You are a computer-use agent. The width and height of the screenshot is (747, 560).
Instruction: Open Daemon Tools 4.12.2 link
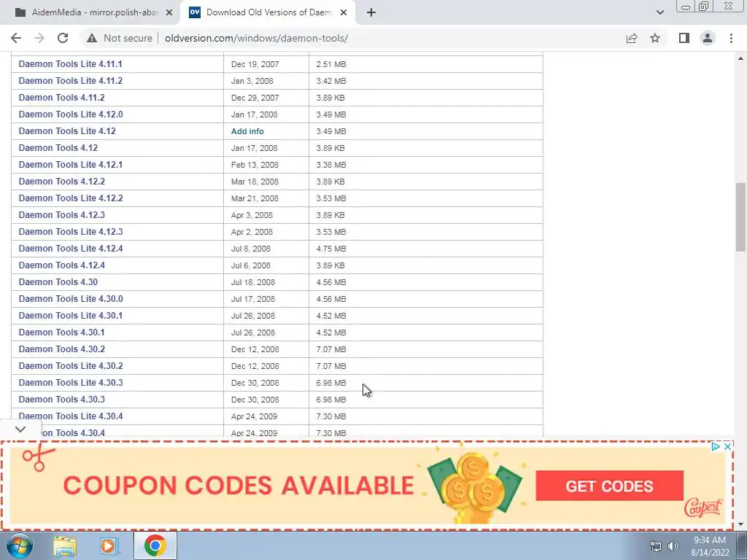point(61,182)
